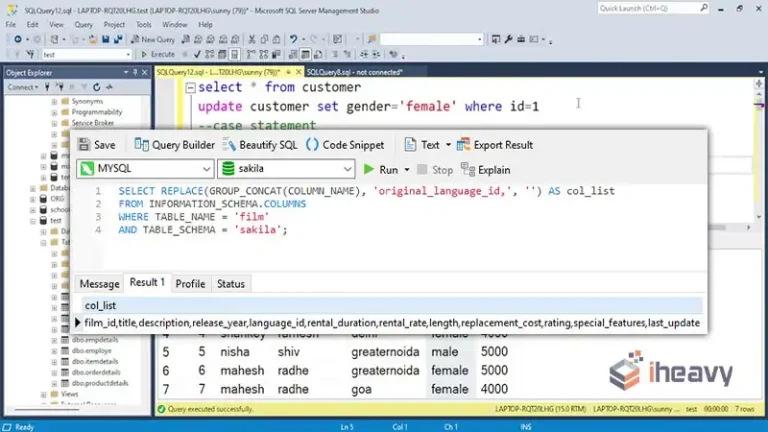This screenshot has height=432, width=768.
Task: Expand the Synonyms folder
Action: 54,101
